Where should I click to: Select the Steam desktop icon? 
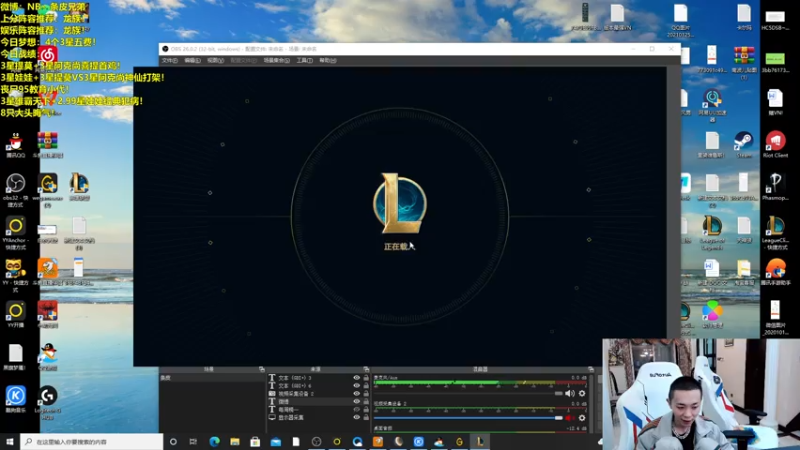point(743,145)
